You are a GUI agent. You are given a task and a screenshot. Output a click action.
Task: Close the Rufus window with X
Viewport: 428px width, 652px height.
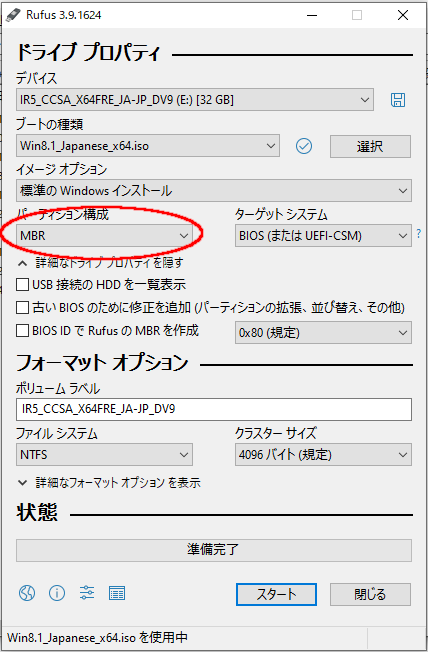coord(403,15)
